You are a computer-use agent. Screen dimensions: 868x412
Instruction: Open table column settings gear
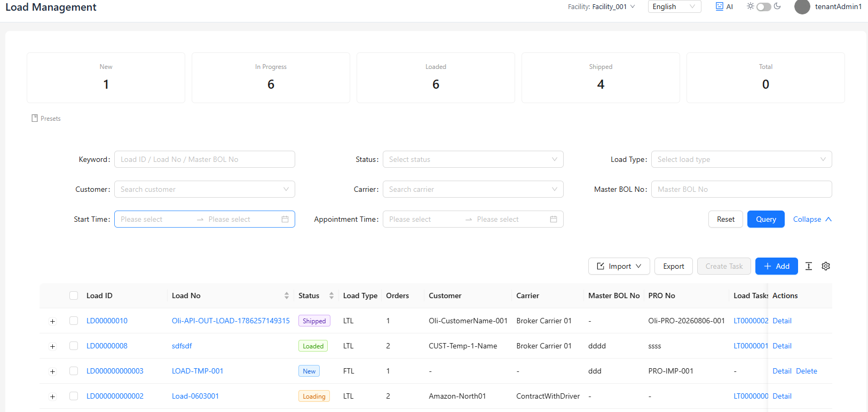826,266
